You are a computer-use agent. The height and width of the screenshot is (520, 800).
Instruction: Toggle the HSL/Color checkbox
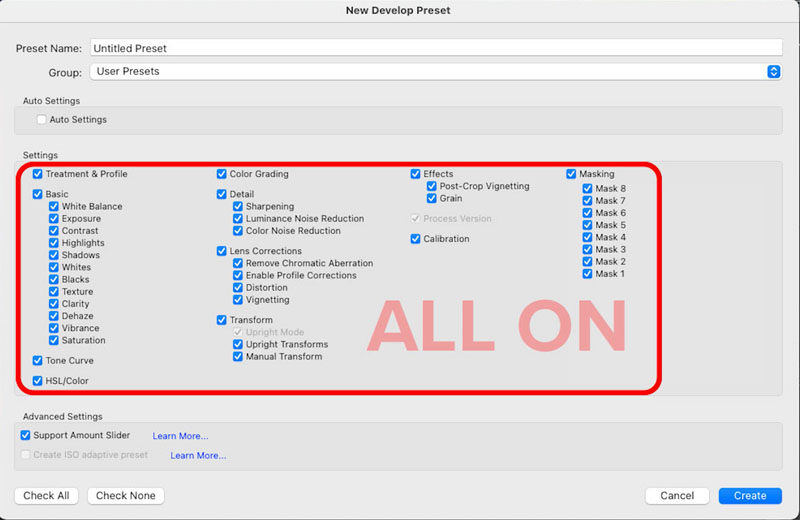coord(37,381)
